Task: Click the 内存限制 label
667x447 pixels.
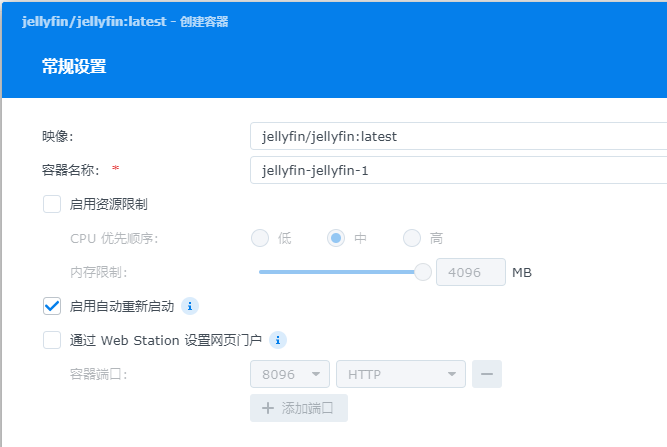Action: (99, 272)
